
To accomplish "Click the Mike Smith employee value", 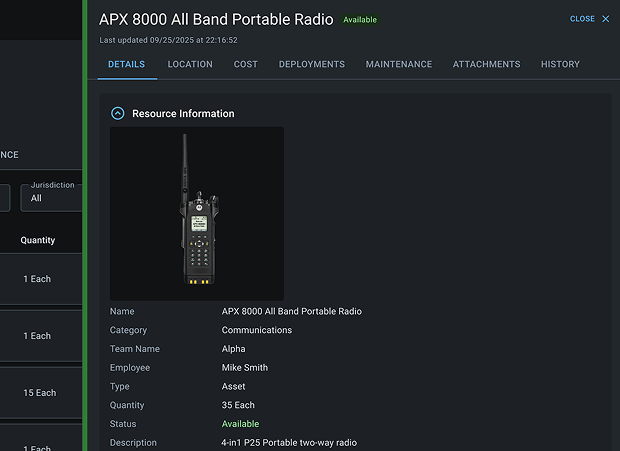I will (245, 368).
